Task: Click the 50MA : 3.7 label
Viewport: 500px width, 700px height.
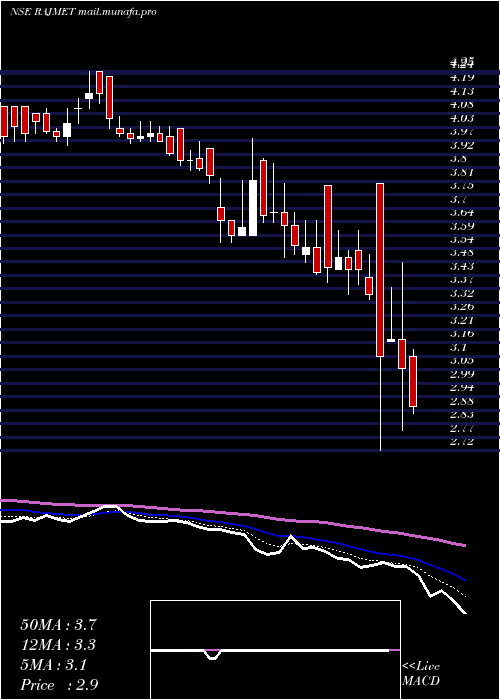Action: click(x=58, y=625)
